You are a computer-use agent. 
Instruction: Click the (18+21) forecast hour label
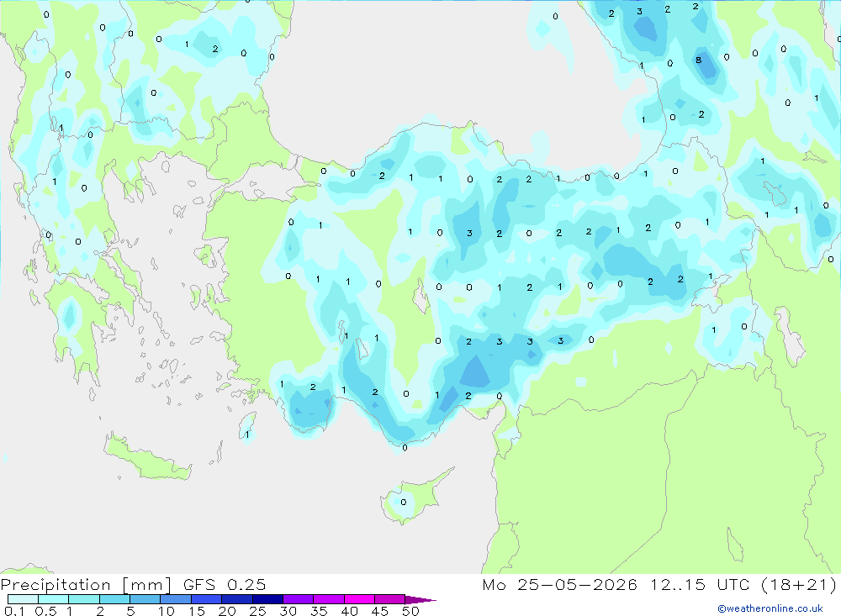click(x=799, y=584)
